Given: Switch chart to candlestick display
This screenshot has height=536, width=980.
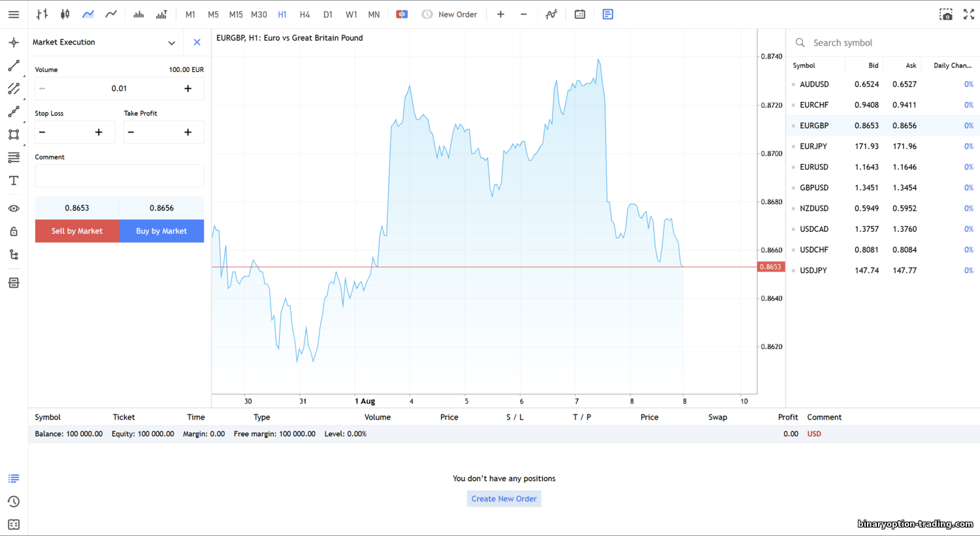Looking at the screenshot, I should click(65, 14).
